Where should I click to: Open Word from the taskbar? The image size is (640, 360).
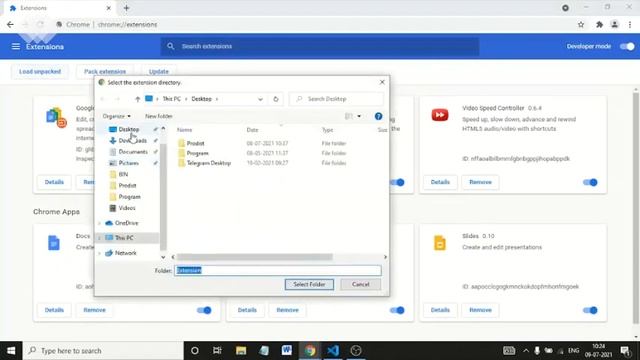287,351
